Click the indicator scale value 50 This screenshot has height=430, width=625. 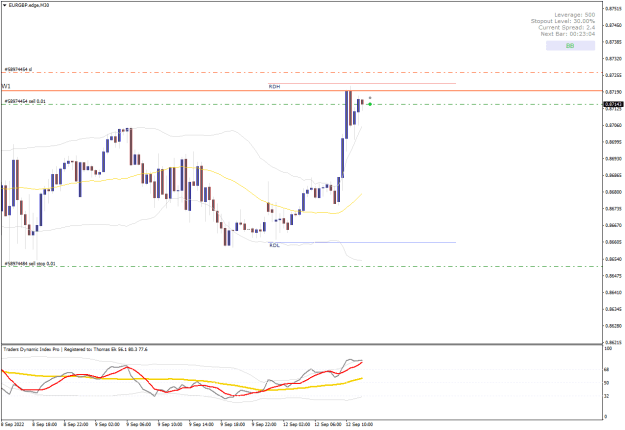coord(607,383)
